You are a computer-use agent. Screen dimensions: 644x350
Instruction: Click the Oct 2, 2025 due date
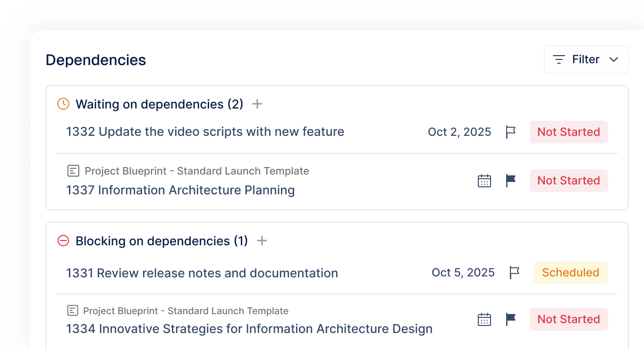459,132
